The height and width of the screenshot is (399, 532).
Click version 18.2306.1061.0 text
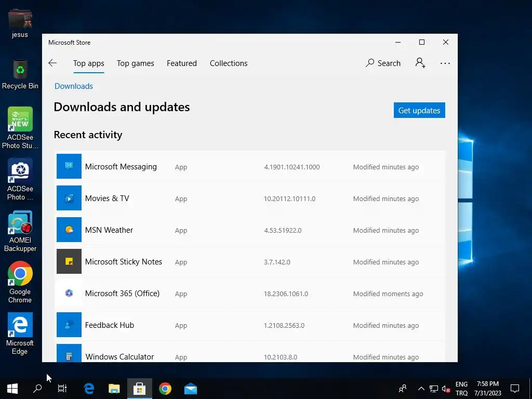coord(286,294)
